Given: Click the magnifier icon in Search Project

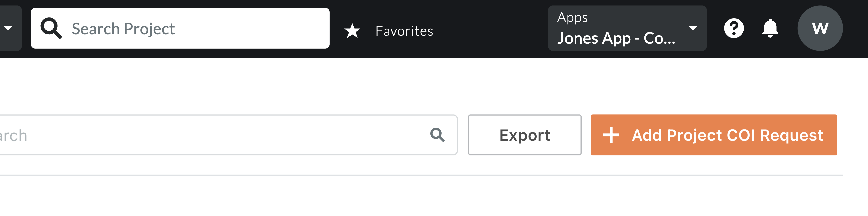Looking at the screenshot, I should pyautogui.click(x=51, y=28).
